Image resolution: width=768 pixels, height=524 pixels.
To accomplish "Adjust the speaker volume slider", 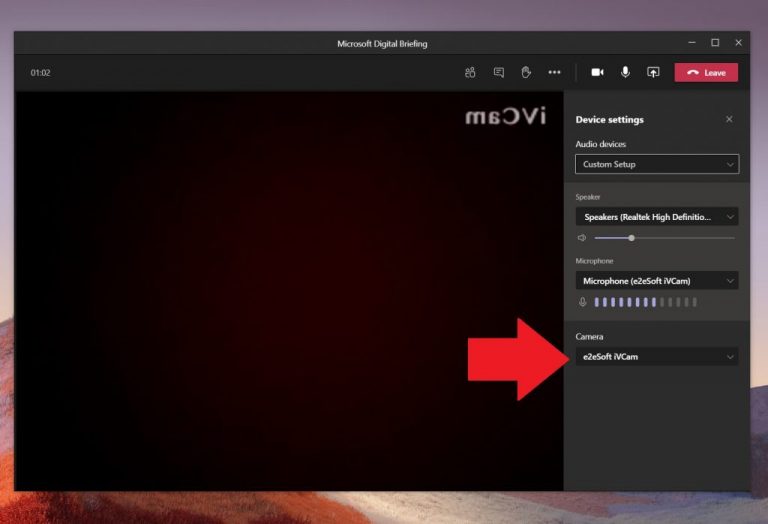I will click(664, 238).
